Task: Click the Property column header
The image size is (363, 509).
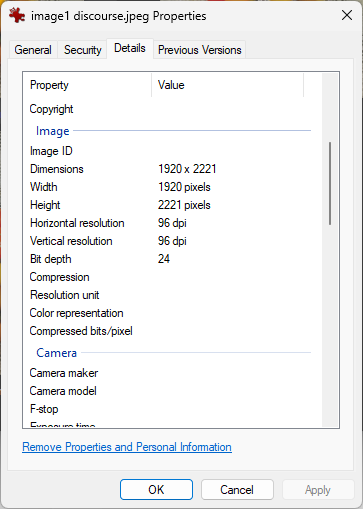Action: [x=87, y=85]
